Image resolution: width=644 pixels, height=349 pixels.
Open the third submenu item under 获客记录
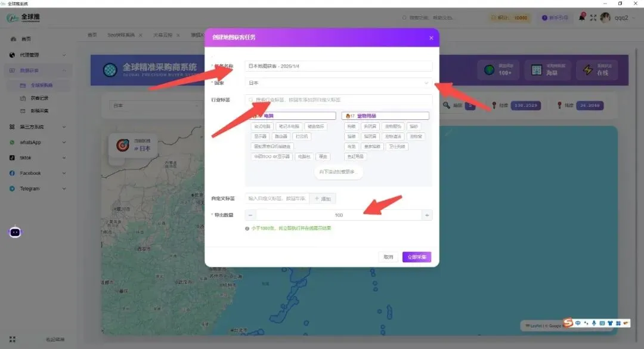39,110
